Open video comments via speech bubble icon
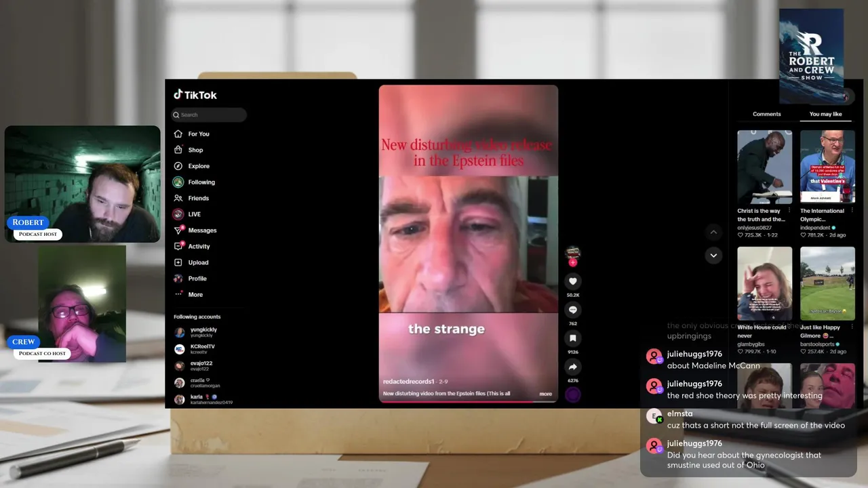 pyautogui.click(x=573, y=310)
